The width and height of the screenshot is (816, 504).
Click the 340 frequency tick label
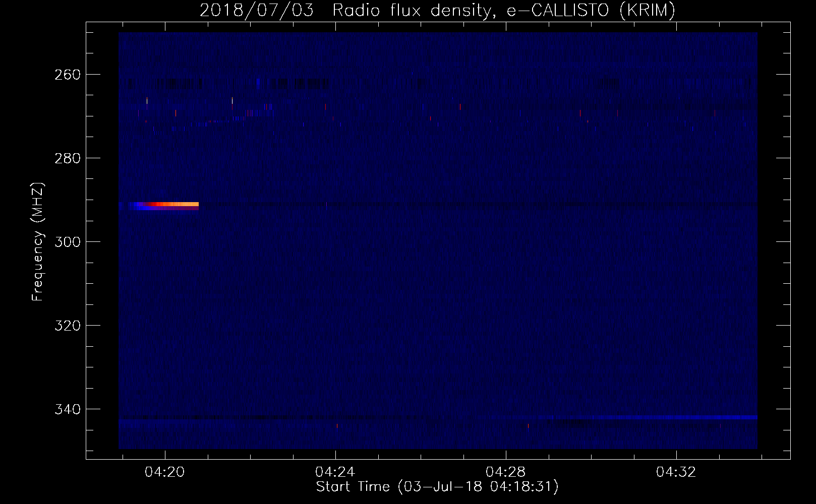(68, 409)
